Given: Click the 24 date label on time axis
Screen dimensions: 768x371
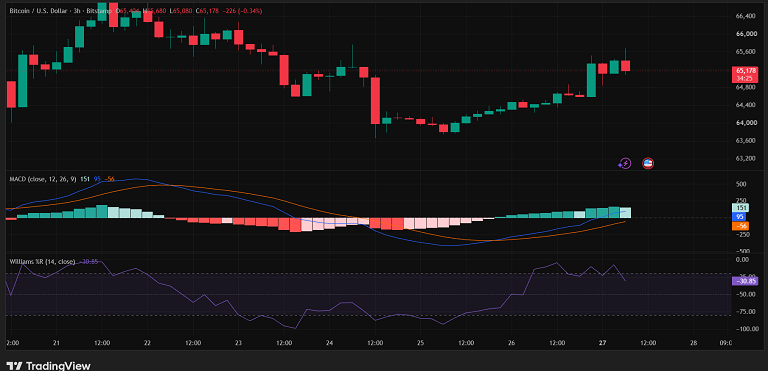Looking at the screenshot, I should 330,343.
